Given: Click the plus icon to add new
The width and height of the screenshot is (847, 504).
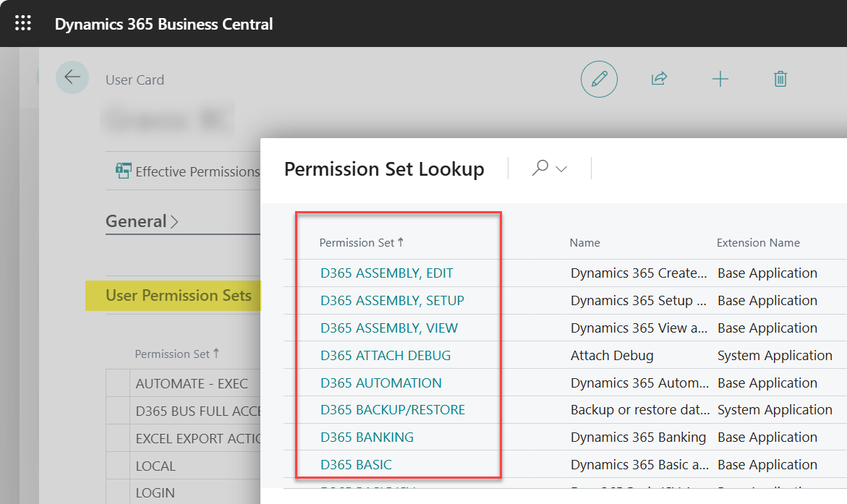Looking at the screenshot, I should pos(720,80).
